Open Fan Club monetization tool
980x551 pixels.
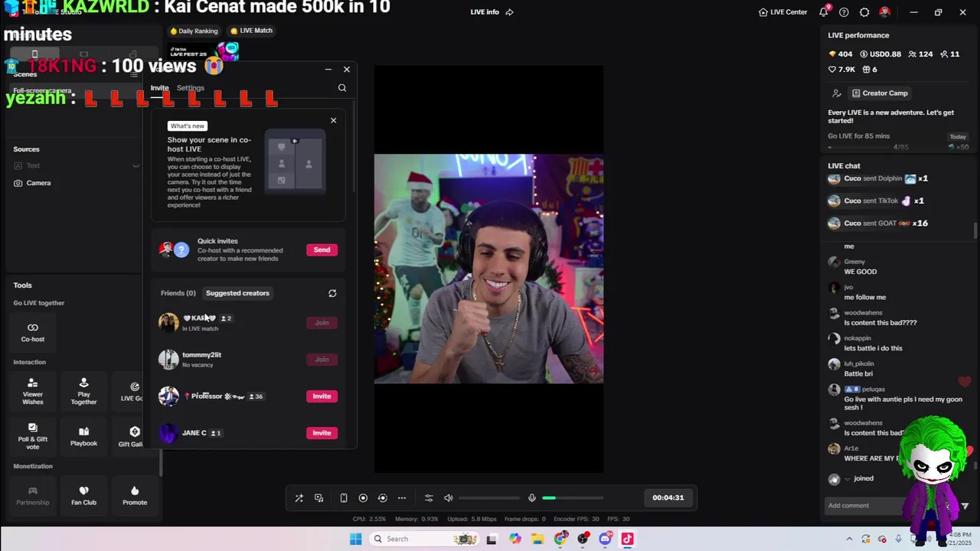83,496
